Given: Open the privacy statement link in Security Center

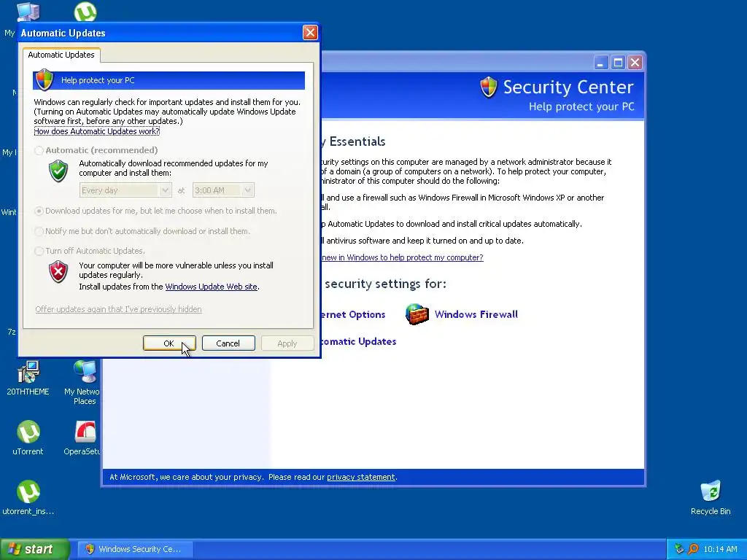Looking at the screenshot, I should click(360, 477).
